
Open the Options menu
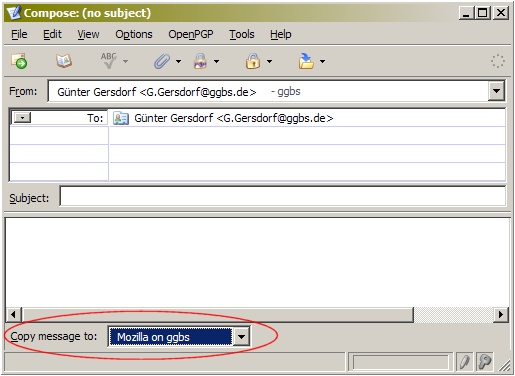(134, 34)
